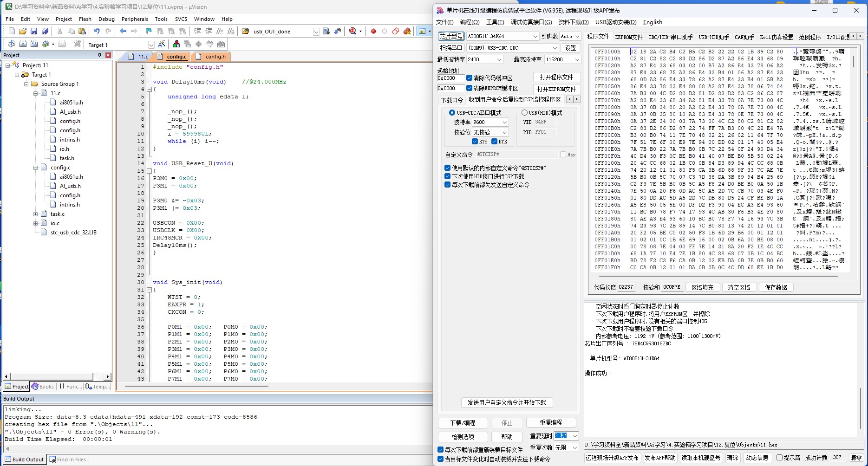
Task: Click the Find in Files toolbar icon
Action: 326,31
